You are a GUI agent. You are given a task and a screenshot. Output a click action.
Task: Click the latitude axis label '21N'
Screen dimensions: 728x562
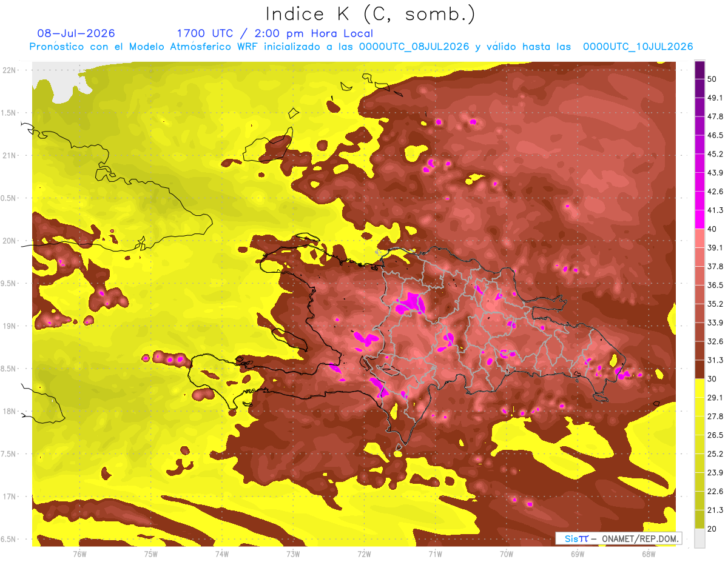coord(10,156)
